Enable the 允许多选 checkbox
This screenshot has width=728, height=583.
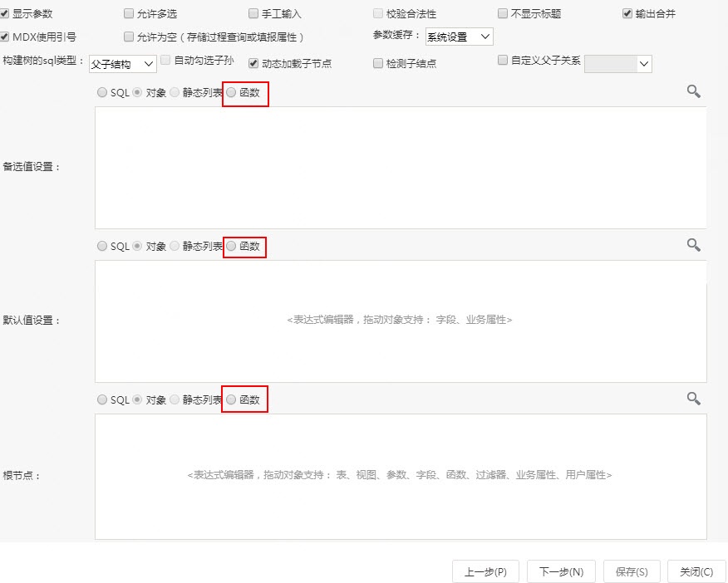(129, 13)
